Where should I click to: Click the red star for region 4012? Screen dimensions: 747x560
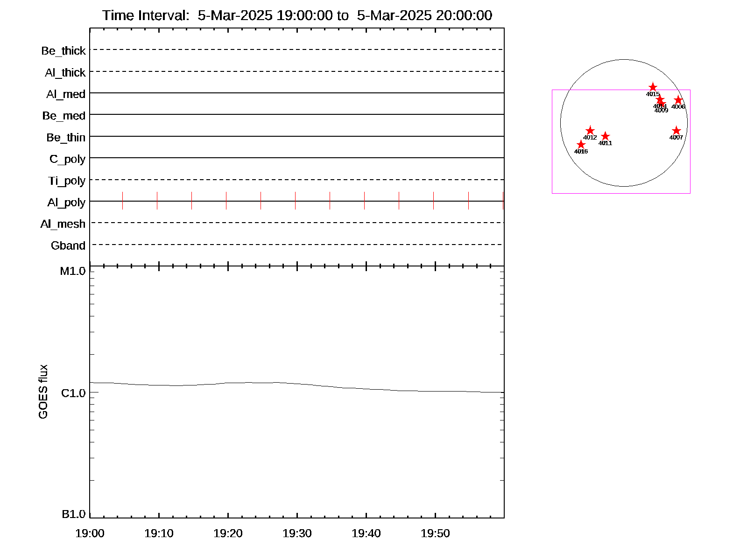[x=590, y=131]
